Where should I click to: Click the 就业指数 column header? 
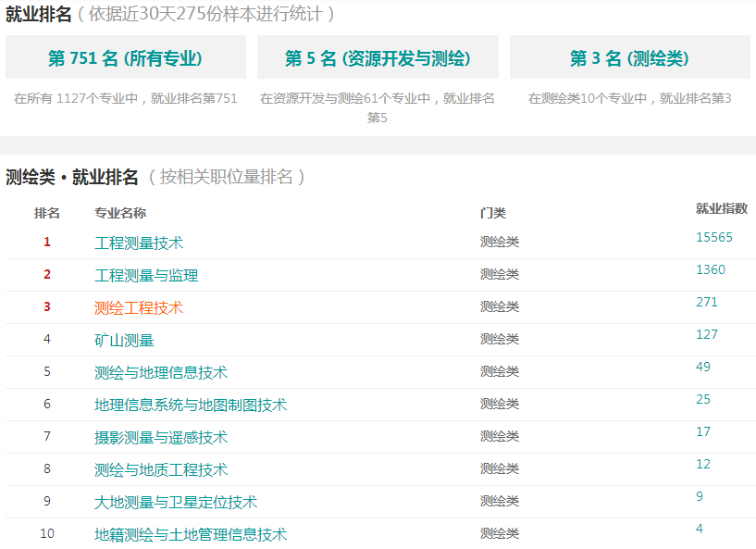[721, 208]
